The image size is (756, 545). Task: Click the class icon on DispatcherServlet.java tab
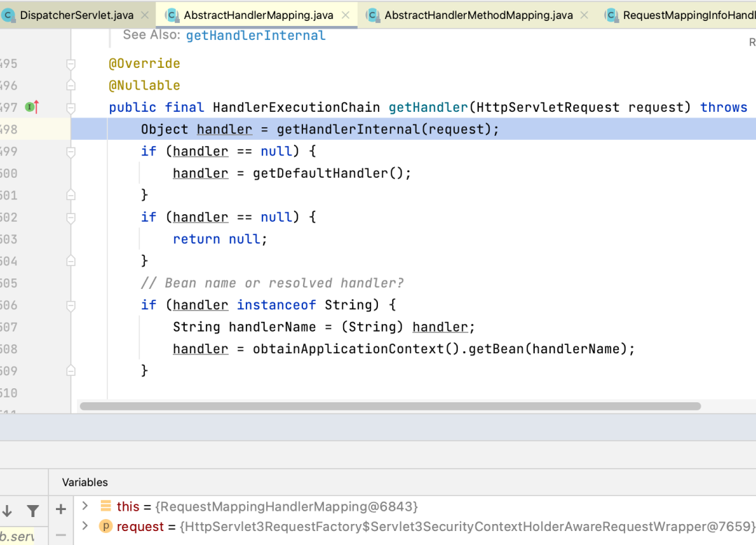click(x=8, y=15)
